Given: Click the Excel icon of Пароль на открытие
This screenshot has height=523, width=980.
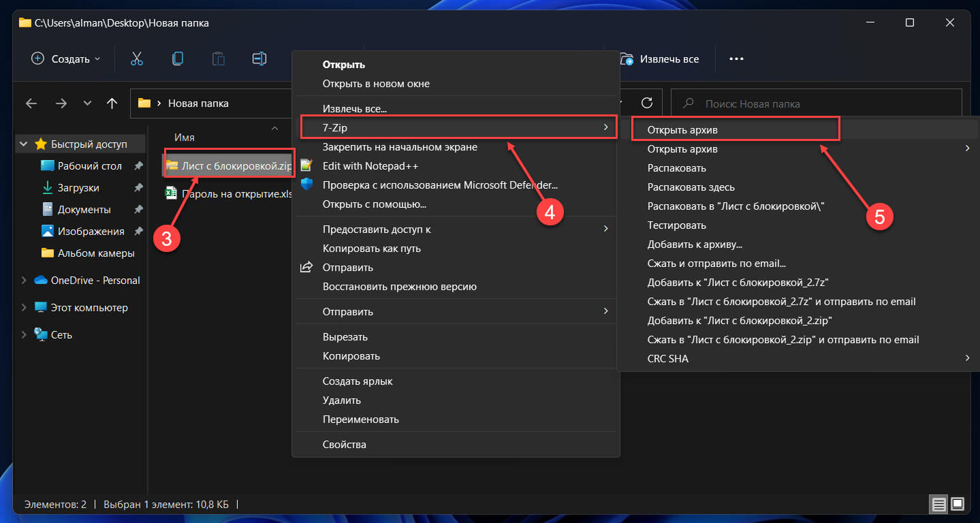Looking at the screenshot, I should click(172, 194).
